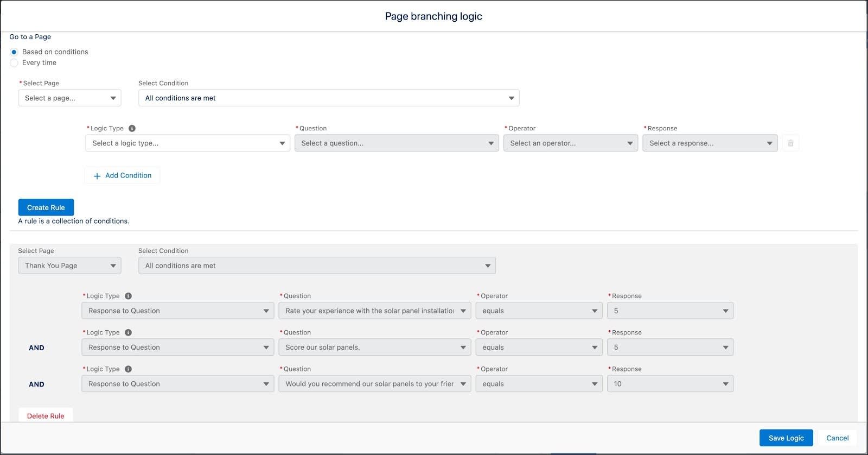Click Logic Type info icon on Score solar panels row
This screenshot has width=868, height=455.
(x=128, y=332)
